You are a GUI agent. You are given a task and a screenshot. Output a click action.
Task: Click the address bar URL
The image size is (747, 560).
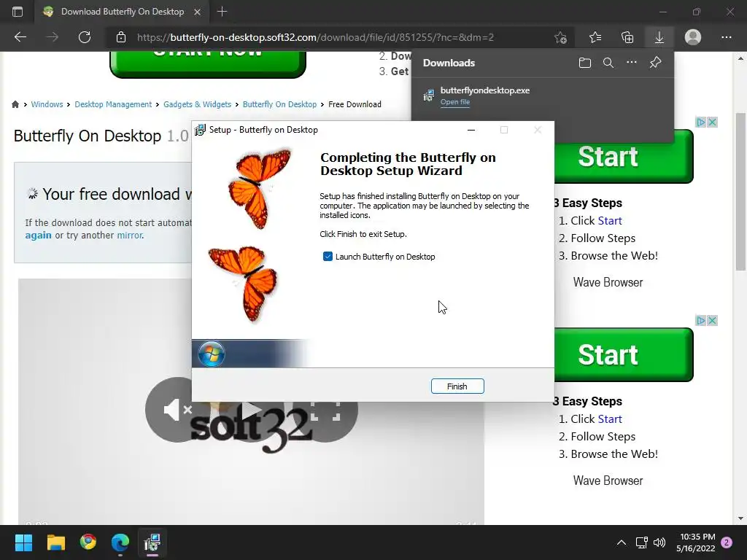pos(315,37)
